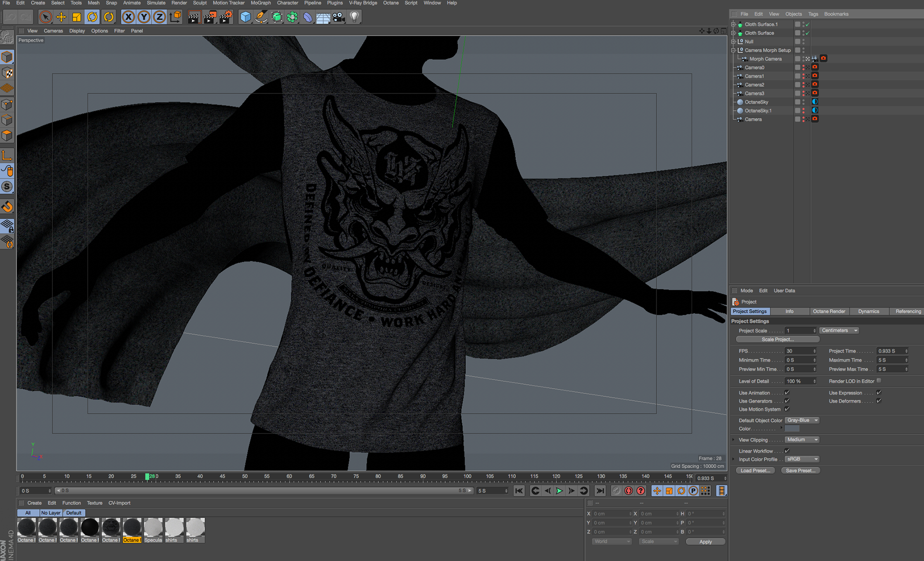Toggle the Linear Workflow checkbox
The height and width of the screenshot is (561, 924).
(x=787, y=451)
